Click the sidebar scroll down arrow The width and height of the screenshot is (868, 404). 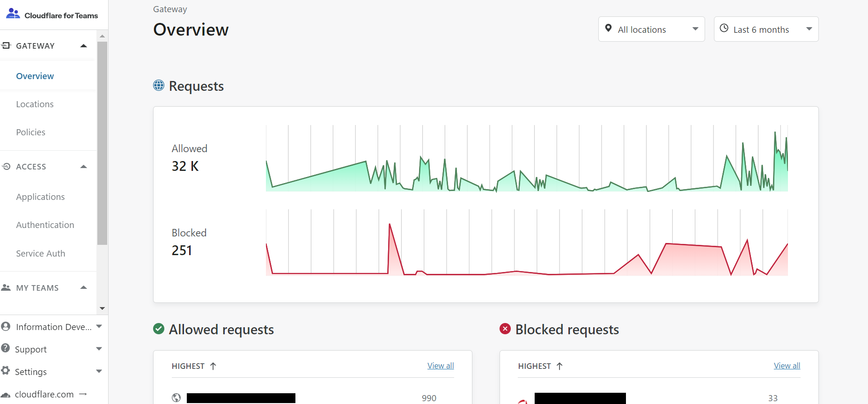pos(102,309)
